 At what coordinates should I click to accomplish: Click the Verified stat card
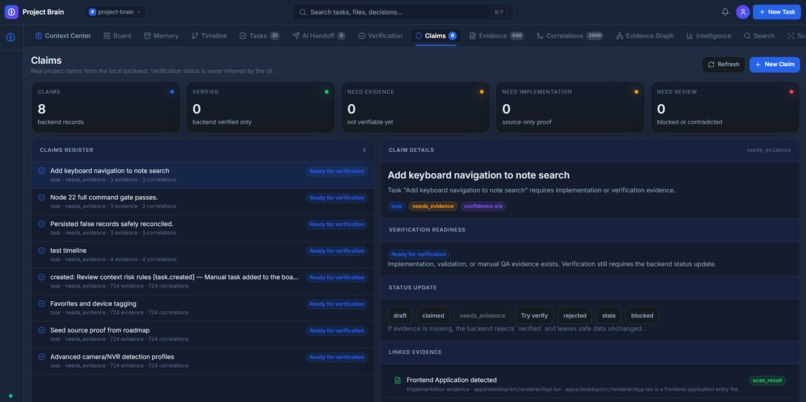click(261, 107)
